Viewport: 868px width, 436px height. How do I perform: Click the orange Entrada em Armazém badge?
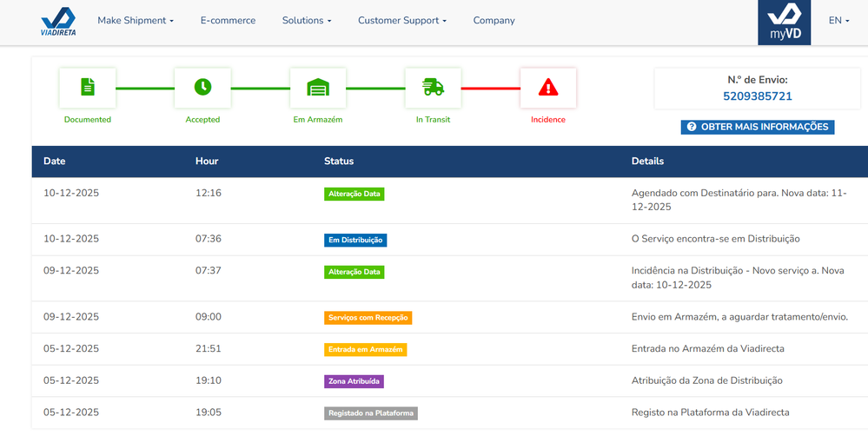click(365, 349)
